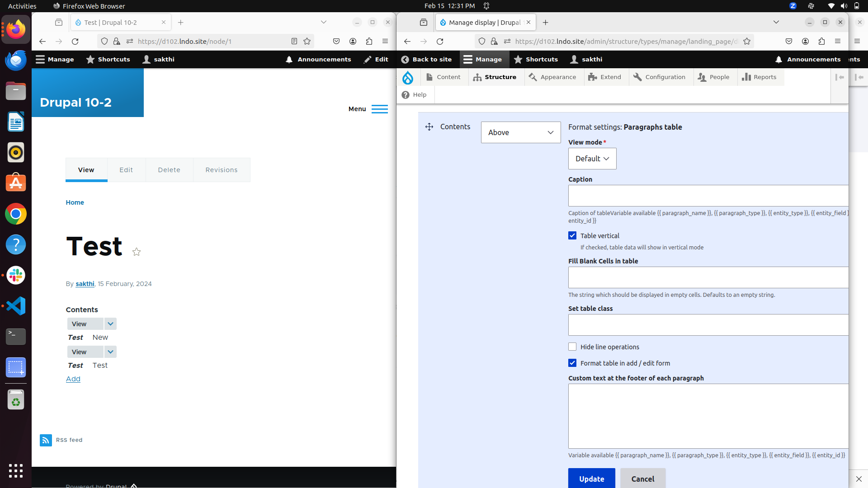Click the Update button

click(591, 479)
